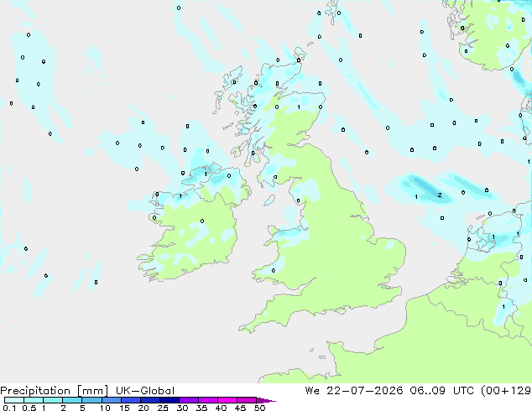This screenshot has height=411, width=532.
Task: Click the '0.1' legend scale label
Action: tap(9, 408)
